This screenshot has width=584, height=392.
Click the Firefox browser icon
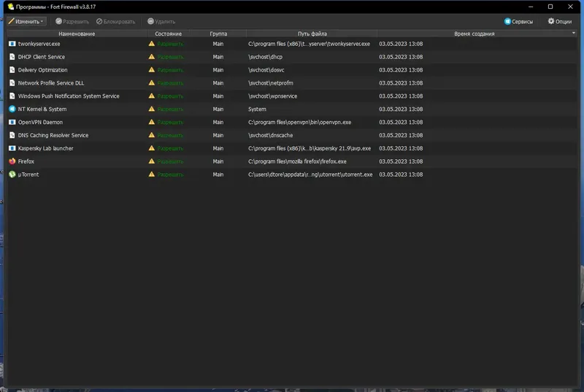12,161
